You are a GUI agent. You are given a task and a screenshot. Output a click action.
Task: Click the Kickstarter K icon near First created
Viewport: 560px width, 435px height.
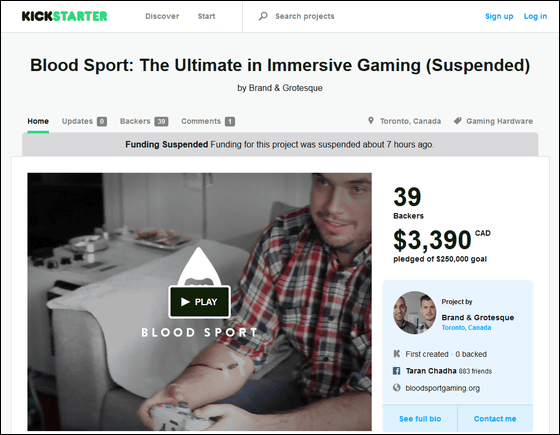tap(396, 354)
